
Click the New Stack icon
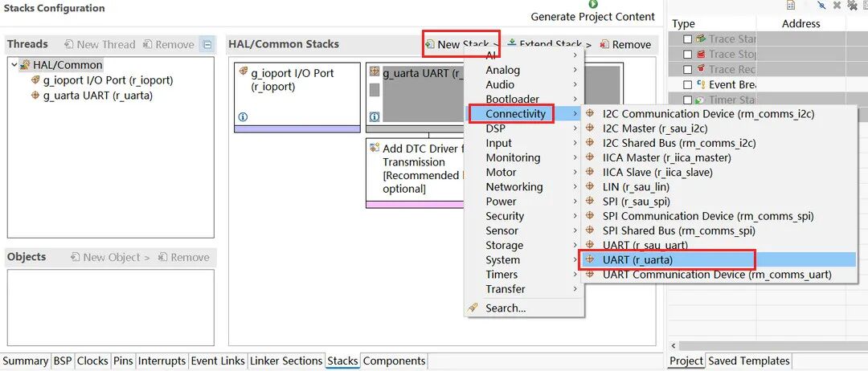coord(430,44)
